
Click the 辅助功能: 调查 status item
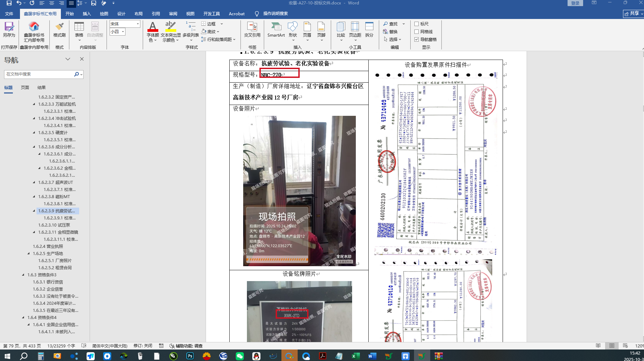tap(186, 346)
